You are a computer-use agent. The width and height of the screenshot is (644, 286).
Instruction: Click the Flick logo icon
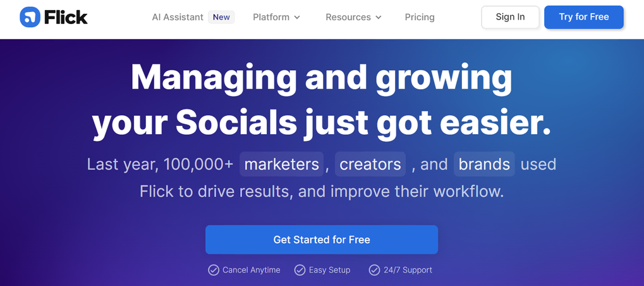coord(30,17)
